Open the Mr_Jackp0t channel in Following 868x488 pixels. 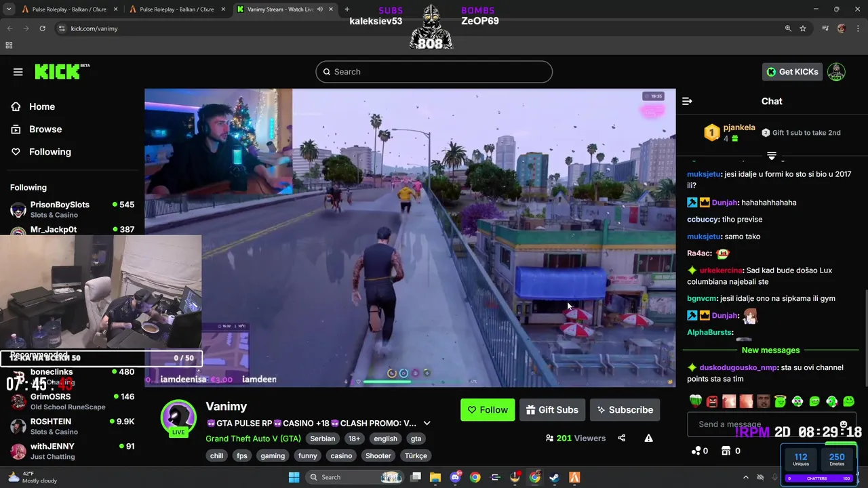pyautogui.click(x=72, y=230)
